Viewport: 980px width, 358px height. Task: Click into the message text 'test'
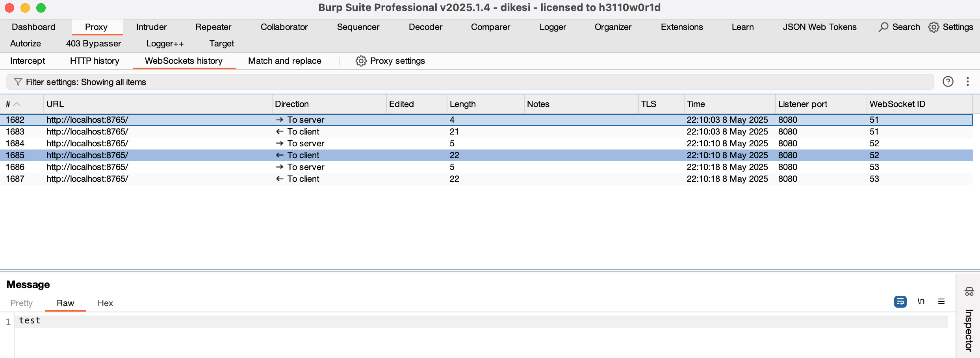30,321
